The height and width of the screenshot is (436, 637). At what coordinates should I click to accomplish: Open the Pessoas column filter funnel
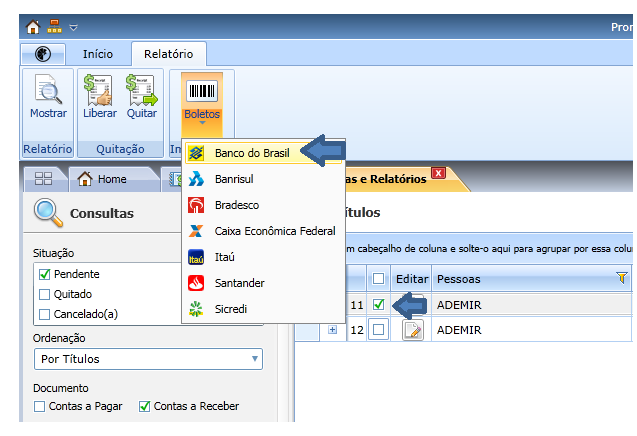click(621, 278)
